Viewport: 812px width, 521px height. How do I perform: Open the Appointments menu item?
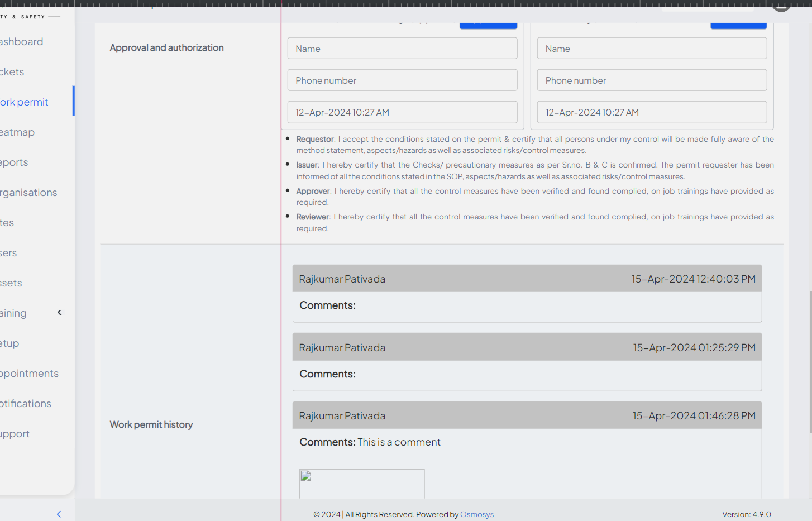[29, 374]
